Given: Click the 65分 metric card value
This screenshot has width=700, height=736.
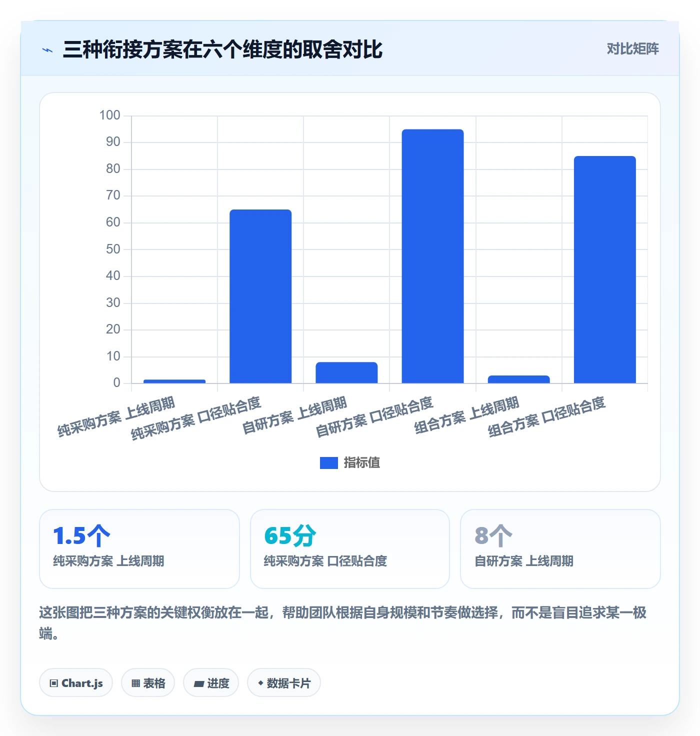Looking at the screenshot, I should pyautogui.click(x=290, y=536).
